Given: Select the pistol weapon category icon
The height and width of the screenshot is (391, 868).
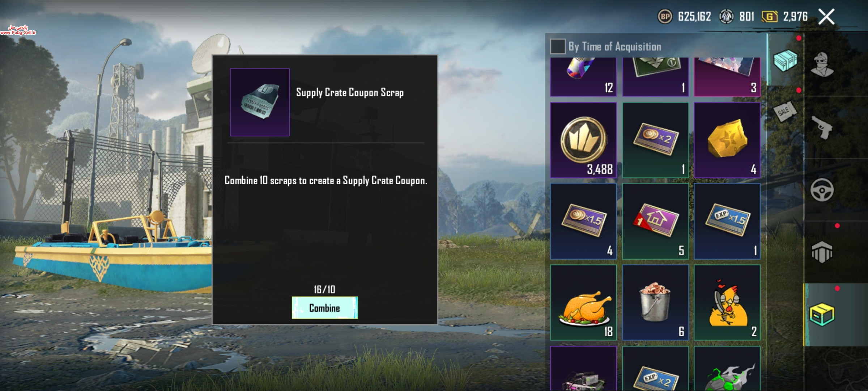Looking at the screenshot, I should pyautogui.click(x=822, y=127).
